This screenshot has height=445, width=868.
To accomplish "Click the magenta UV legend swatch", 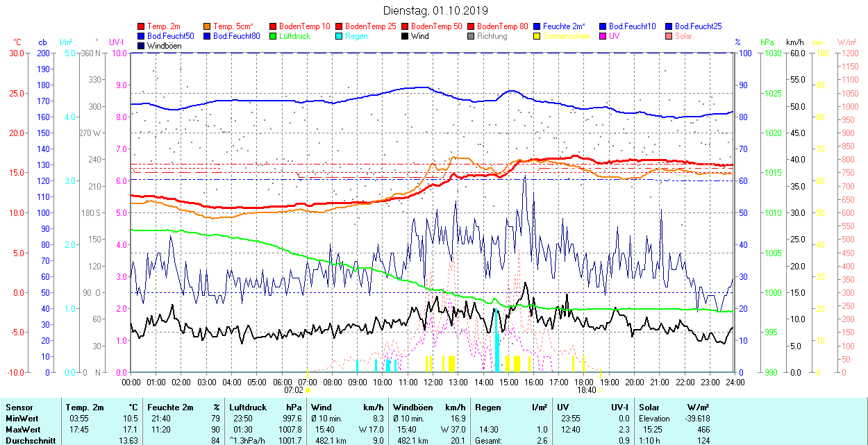I will point(603,36).
